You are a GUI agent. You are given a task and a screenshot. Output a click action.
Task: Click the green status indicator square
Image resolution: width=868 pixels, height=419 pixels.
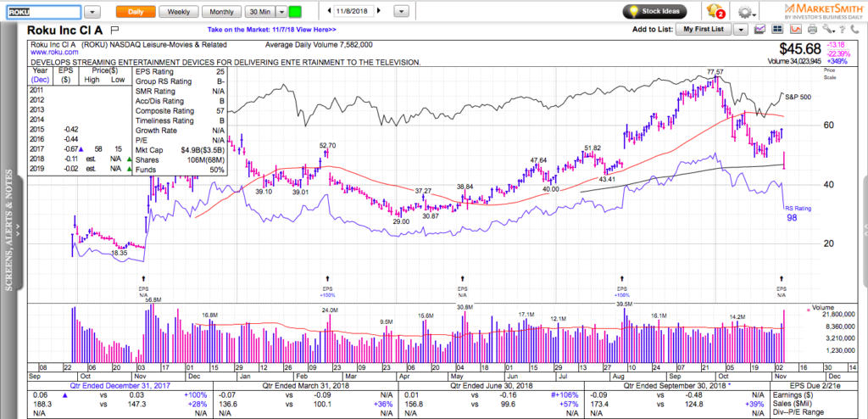295,12
